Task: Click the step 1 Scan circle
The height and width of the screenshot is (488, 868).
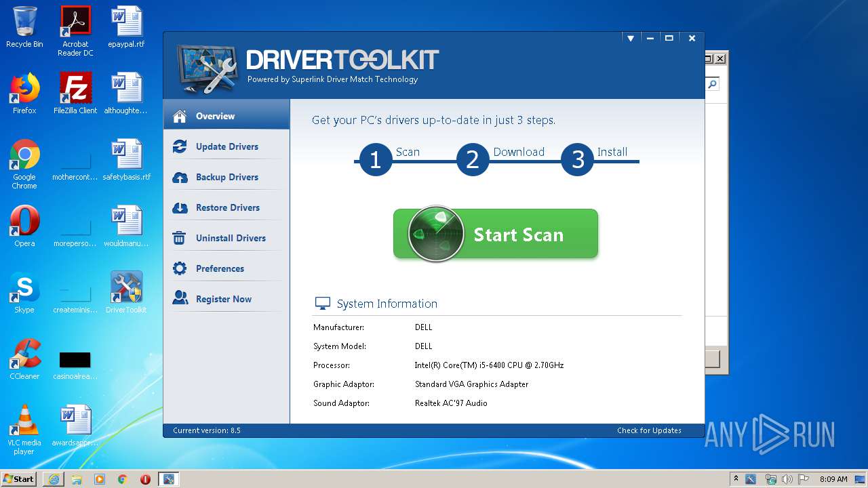Action: 375,160
